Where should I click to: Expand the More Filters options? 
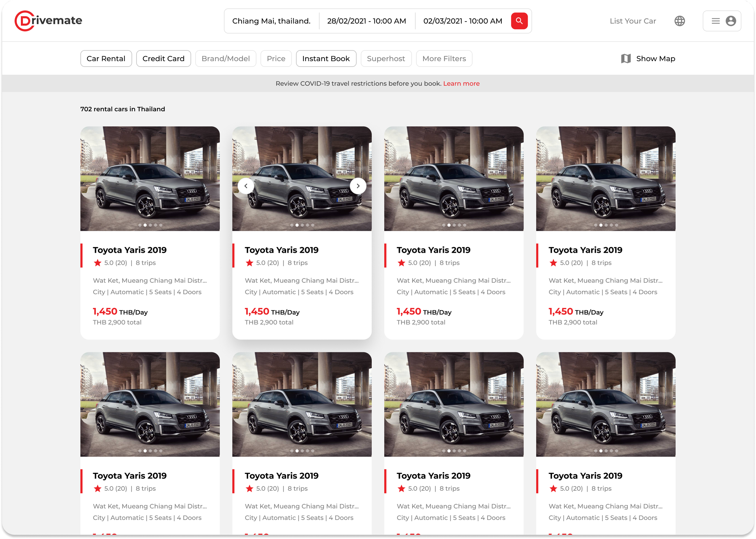pyautogui.click(x=444, y=58)
